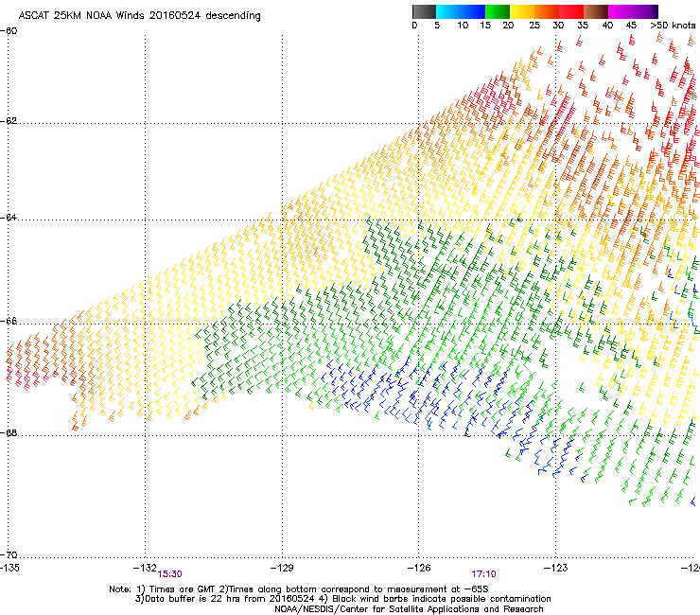Image resolution: width=700 pixels, height=615 pixels.
Task: Click the green 15-20 knots legend segment
Action: pyautogui.click(x=498, y=11)
